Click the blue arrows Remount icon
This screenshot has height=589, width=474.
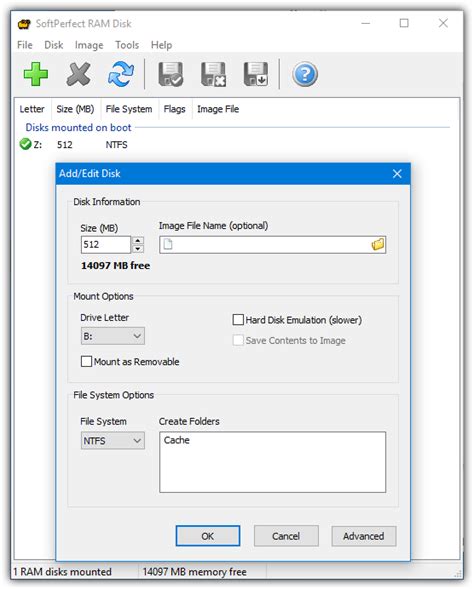click(x=121, y=74)
